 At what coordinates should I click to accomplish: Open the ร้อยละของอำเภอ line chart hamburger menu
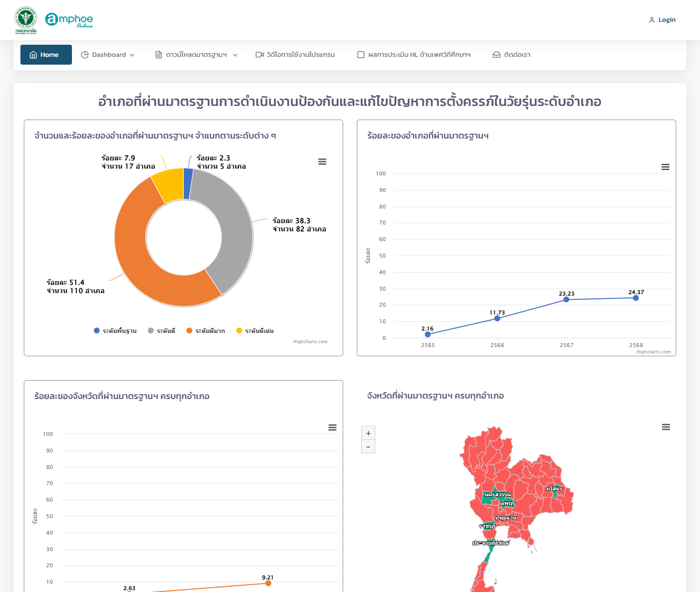click(665, 167)
